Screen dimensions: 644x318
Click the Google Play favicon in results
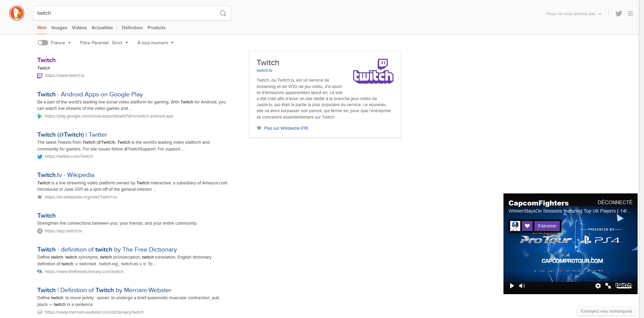tap(40, 116)
